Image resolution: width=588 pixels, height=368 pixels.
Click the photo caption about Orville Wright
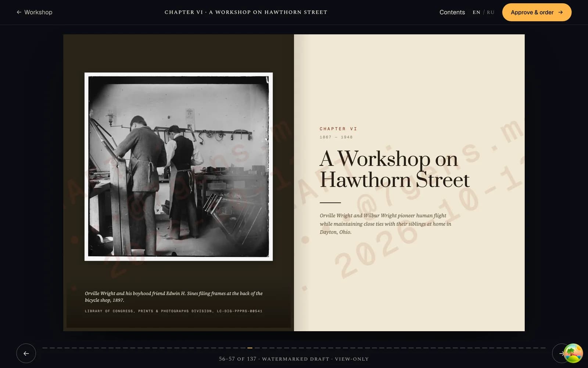173,297
